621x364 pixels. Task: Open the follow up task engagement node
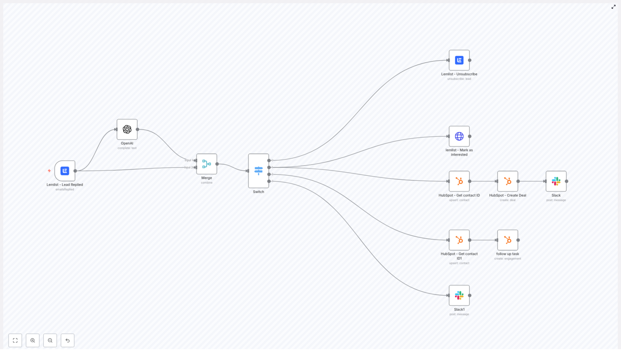[x=508, y=240]
